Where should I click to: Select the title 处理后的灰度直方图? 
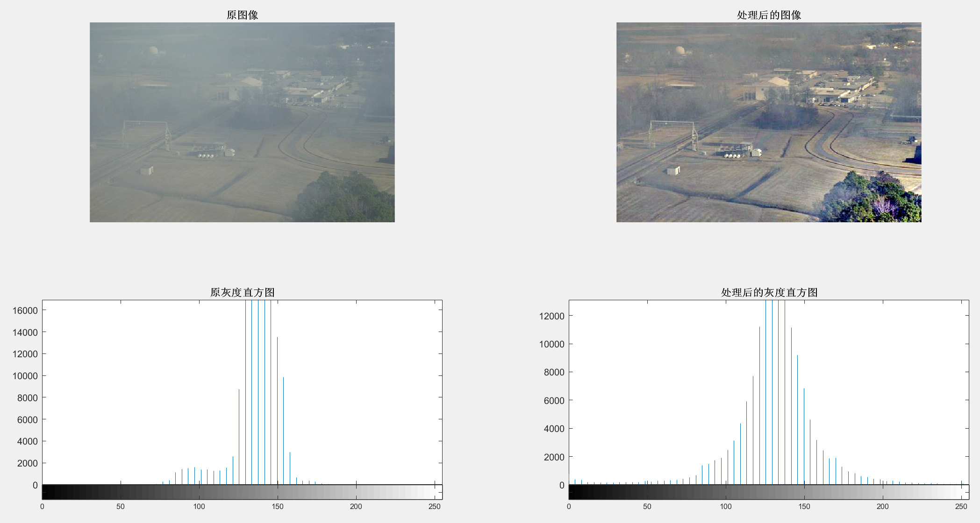[x=769, y=292]
